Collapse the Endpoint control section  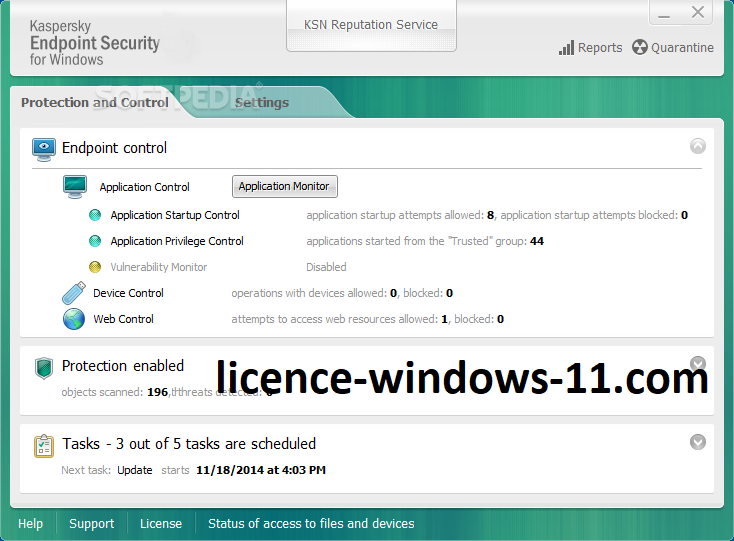coord(697,146)
